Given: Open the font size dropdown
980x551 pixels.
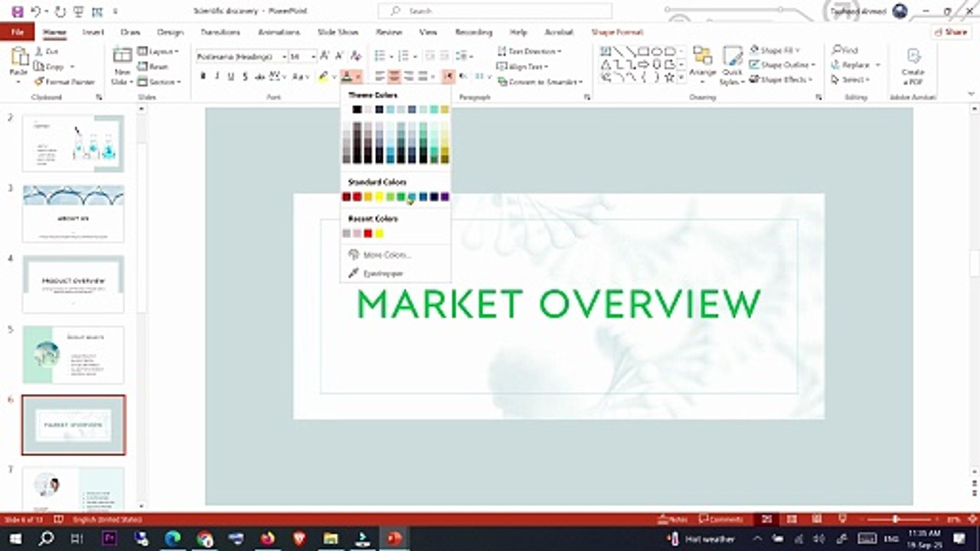Looking at the screenshot, I should tap(313, 57).
